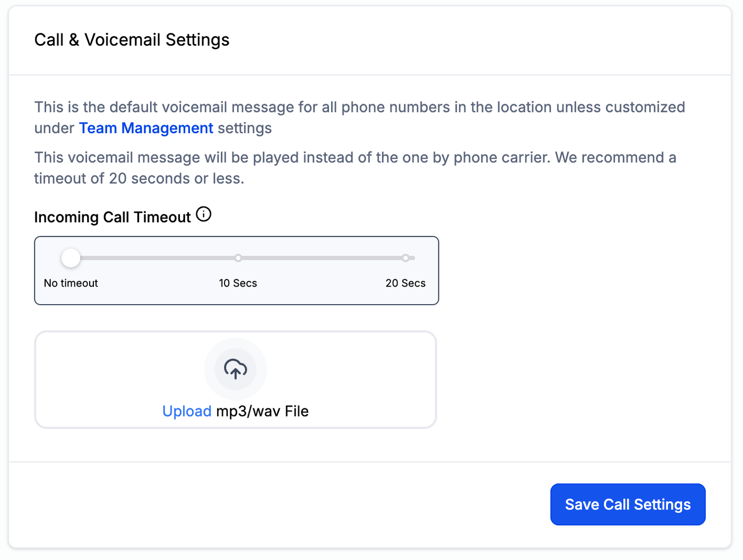Set timeout slider to the 10 Secs dot

point(238,258)
